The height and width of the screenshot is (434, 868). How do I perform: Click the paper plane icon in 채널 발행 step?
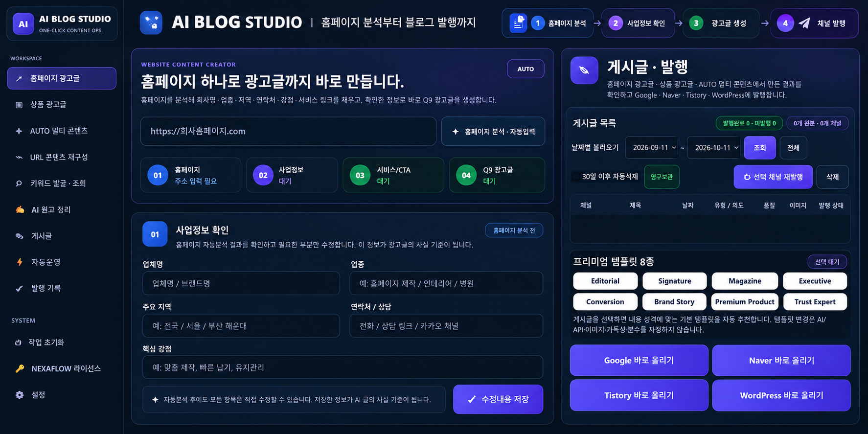click(x=804, y=23)
